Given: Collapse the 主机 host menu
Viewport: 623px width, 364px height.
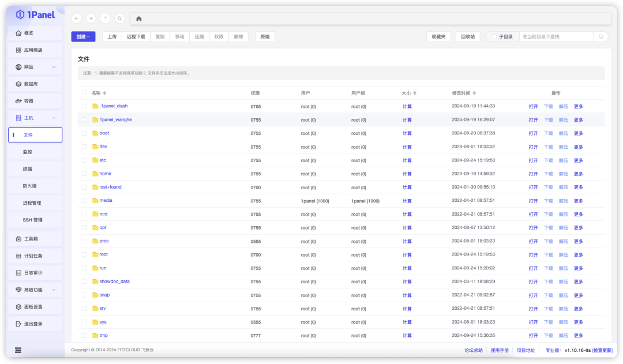Looking at the screenshot, I should (x=35, y=118).
